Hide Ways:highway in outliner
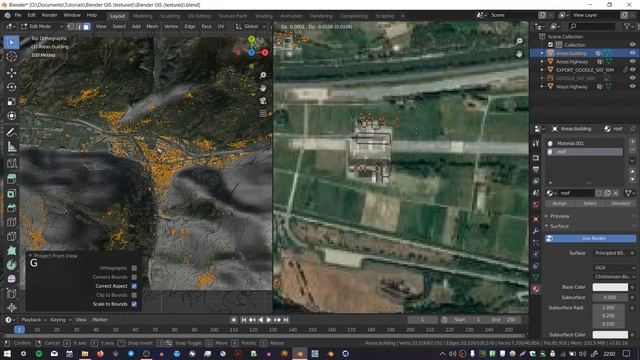Screen dimensions: 640x360 click(632, 87)
